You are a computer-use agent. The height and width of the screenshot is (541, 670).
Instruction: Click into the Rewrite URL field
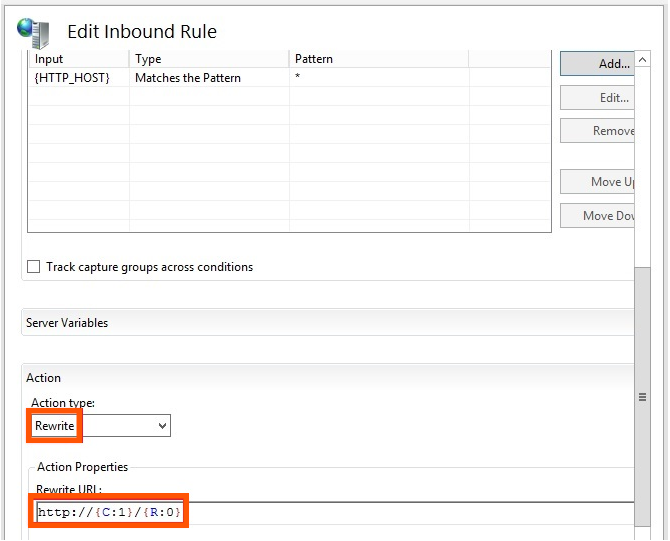335,512
